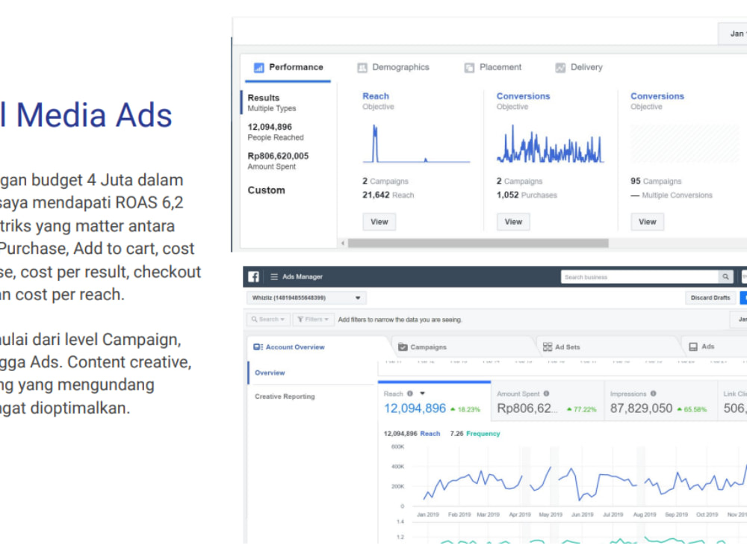Open the Filters dropdown
The width and height of the screenshot is (747, 560).
pyautogui.click(x=313, y=320)
